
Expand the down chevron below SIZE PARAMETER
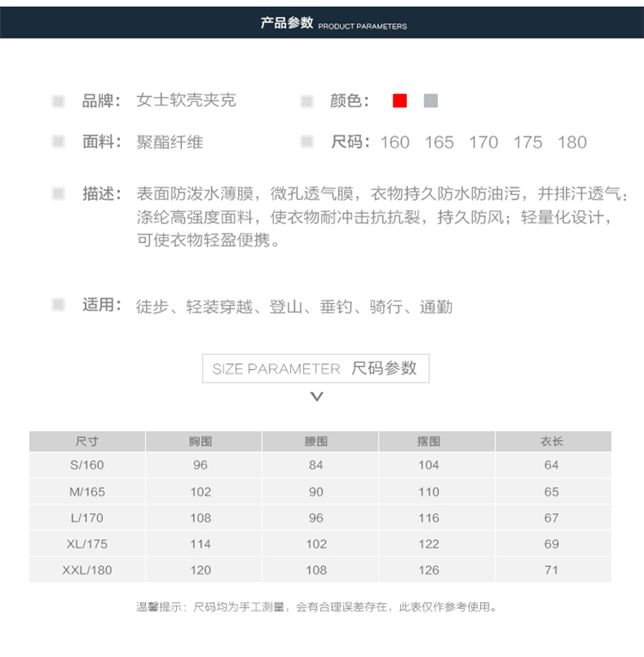317,396
